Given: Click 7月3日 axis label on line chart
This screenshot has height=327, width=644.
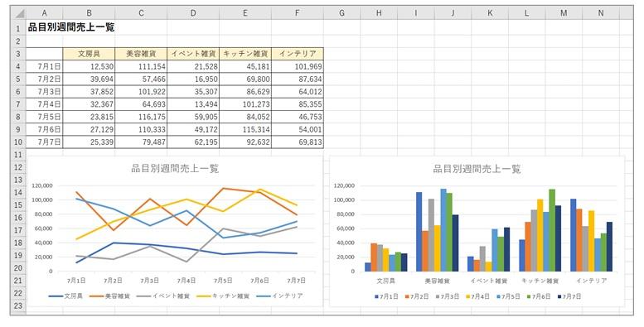Looking at the screenshot, I should 149,281.
